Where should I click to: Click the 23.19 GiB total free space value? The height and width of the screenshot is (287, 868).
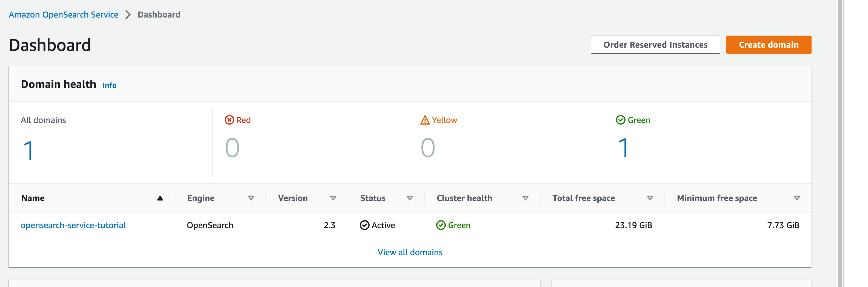tap(633, 225)
